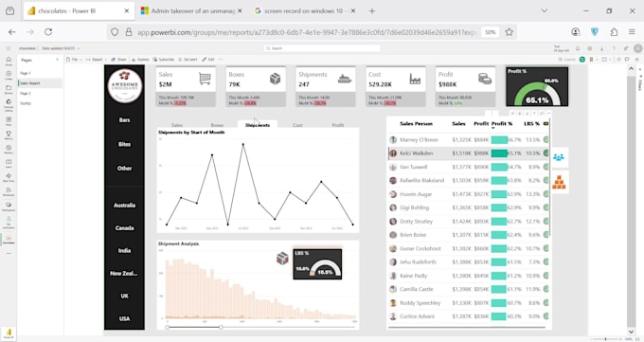Filter by Canada country
Screen dimensions: 644x342
[x=124, y=227]
